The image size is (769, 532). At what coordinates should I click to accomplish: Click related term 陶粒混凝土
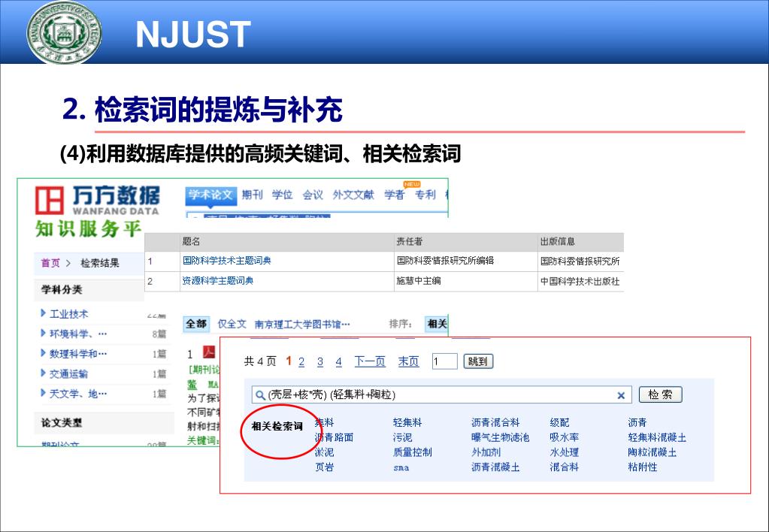point(652,452)
